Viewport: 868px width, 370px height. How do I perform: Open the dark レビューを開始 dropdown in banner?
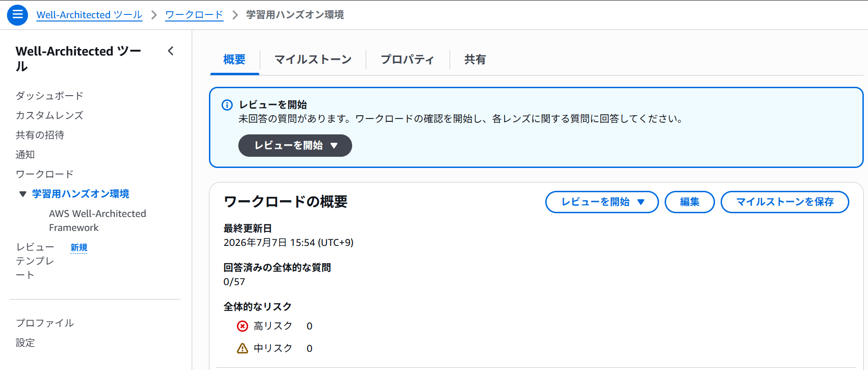point(295,146)
